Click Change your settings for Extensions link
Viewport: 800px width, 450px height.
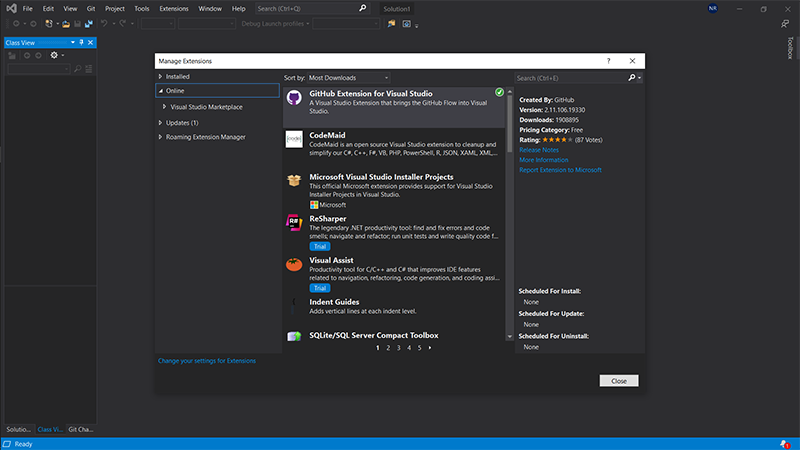coord(207,361)
